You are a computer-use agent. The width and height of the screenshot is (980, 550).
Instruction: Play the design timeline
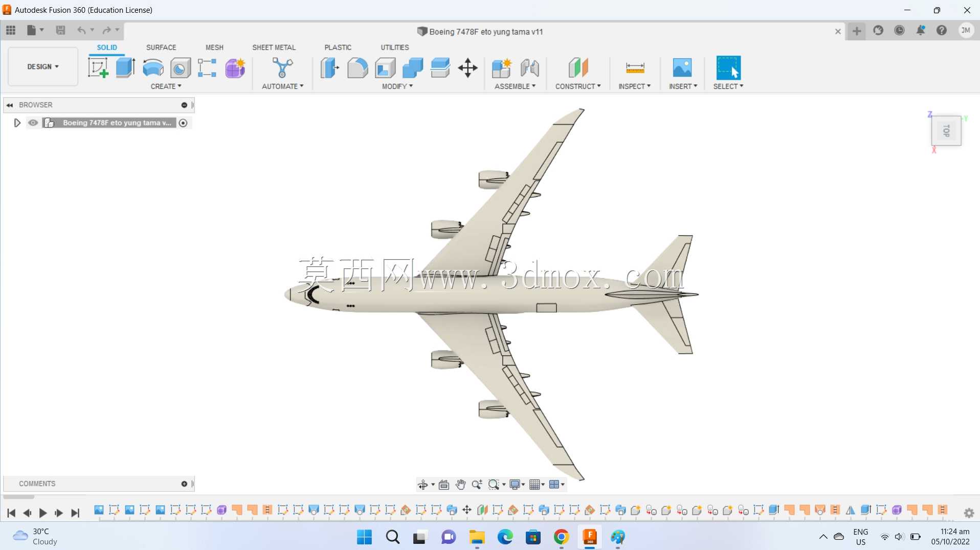(x=43, y=513)
